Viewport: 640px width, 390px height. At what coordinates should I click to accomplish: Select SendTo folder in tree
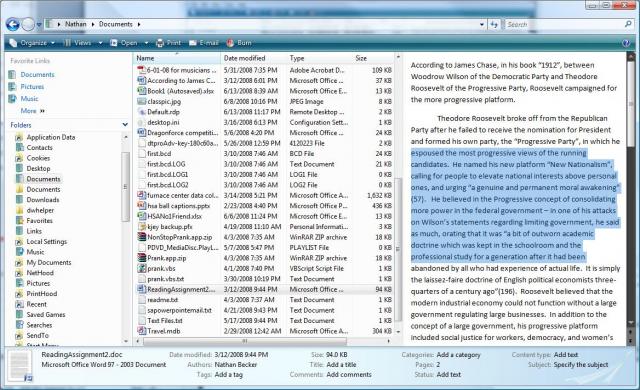click(38, 335)
